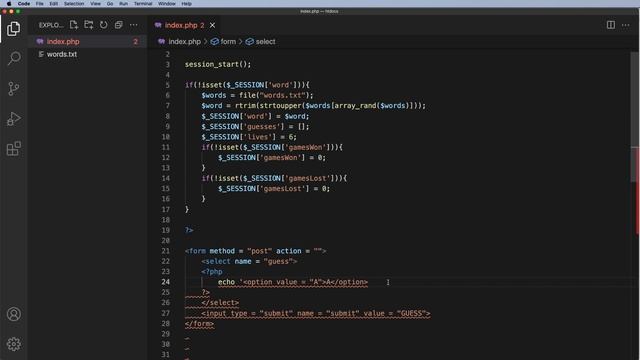Image resolution: width=640 pixels, height=360 pixels.
Task: Click the problems badge 2 beside index.php
Action: pos(136,42)
